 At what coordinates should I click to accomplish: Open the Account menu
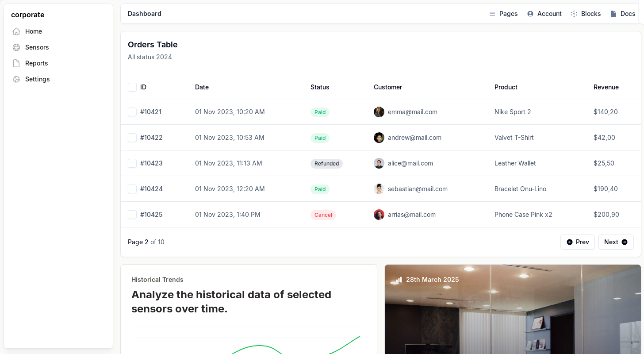544,14
